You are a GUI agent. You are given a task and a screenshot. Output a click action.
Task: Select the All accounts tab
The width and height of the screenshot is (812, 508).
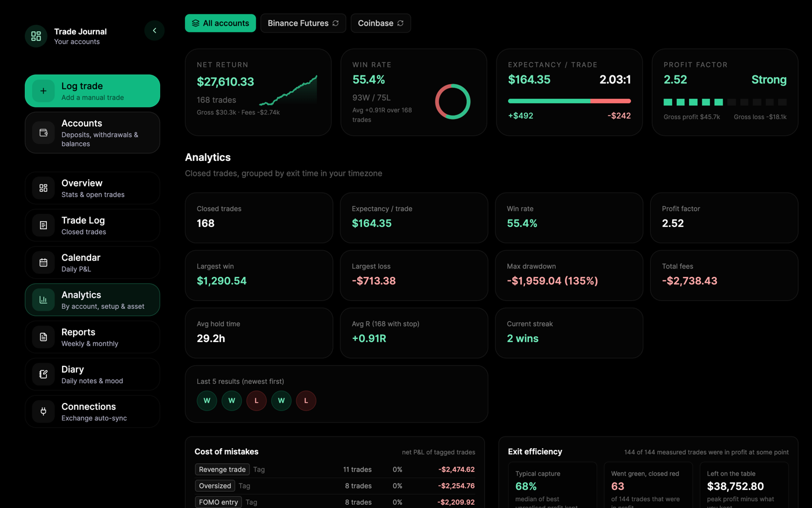[x=220, y=23]
